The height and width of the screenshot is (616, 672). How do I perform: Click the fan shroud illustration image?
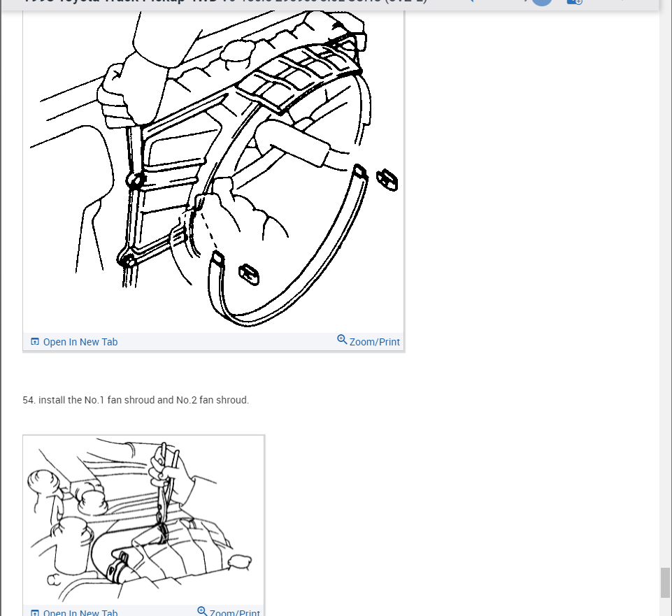213,171
